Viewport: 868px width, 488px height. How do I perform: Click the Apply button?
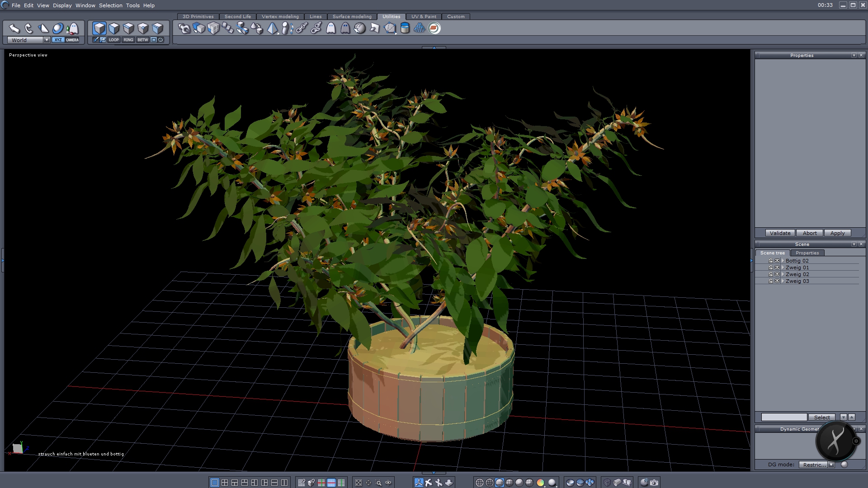coord(837,233)
